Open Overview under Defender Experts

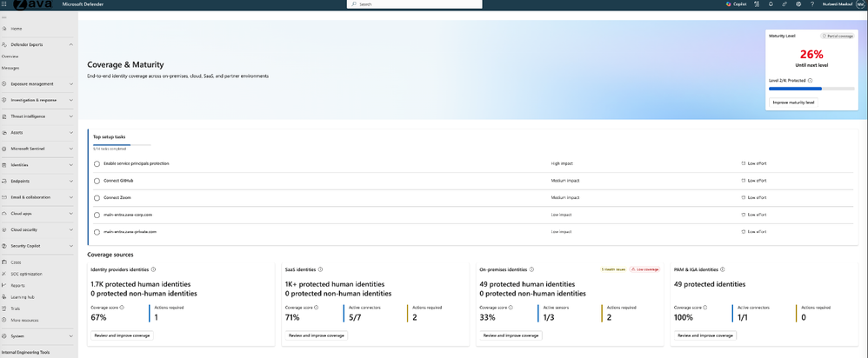click(10, 56)
